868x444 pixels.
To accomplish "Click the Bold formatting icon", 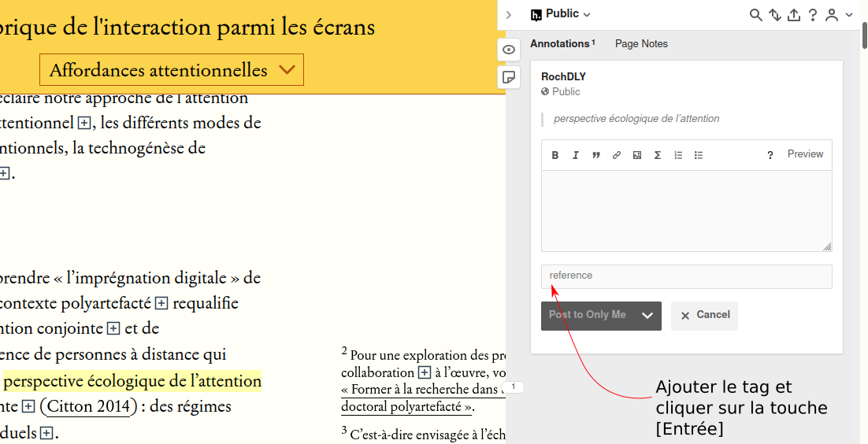I will (x=555, y=155).
